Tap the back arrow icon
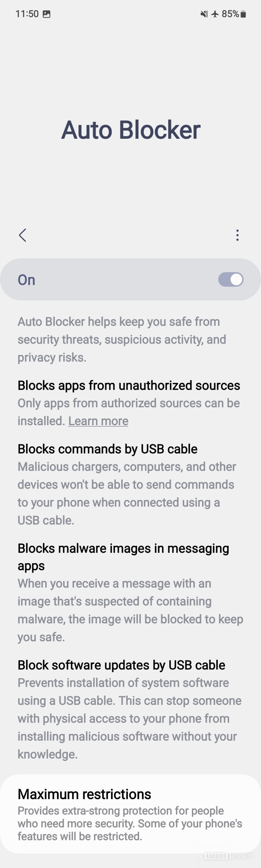This screenshot has width=261, height=868. [x=22, y=235]
